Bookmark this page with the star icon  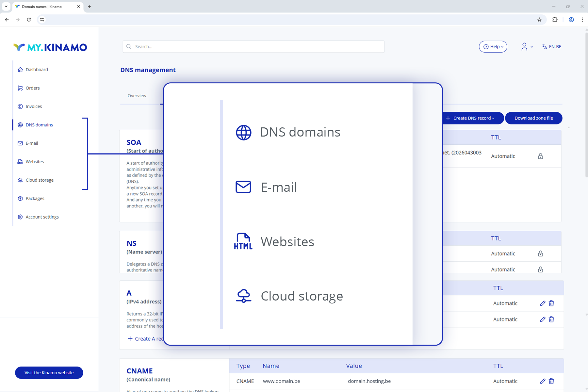(539, 20)
